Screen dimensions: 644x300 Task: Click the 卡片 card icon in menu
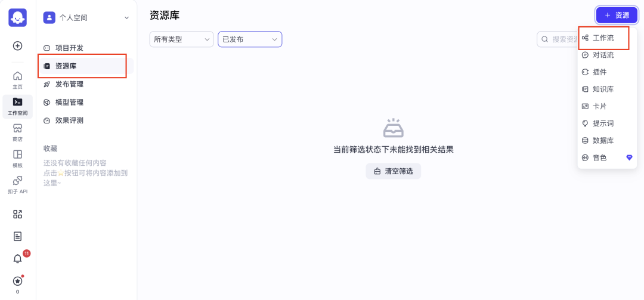click(x=586, y=106)
